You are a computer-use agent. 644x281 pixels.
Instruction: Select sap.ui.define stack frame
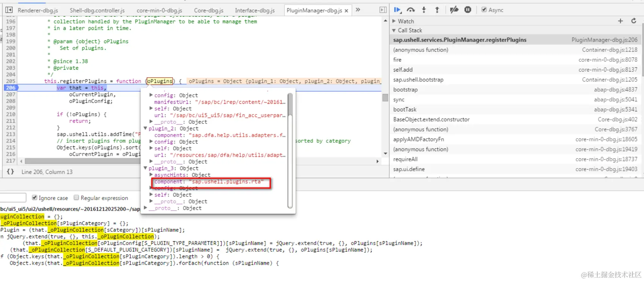[515, 169]
